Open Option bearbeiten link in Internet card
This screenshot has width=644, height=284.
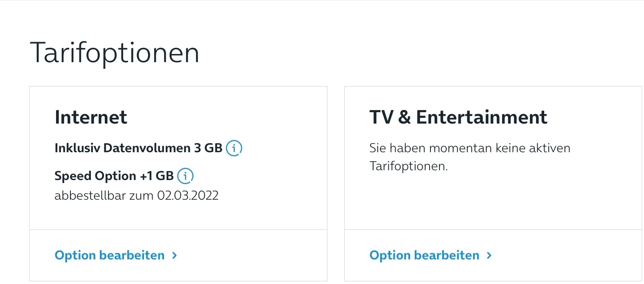tap(110, 255)
